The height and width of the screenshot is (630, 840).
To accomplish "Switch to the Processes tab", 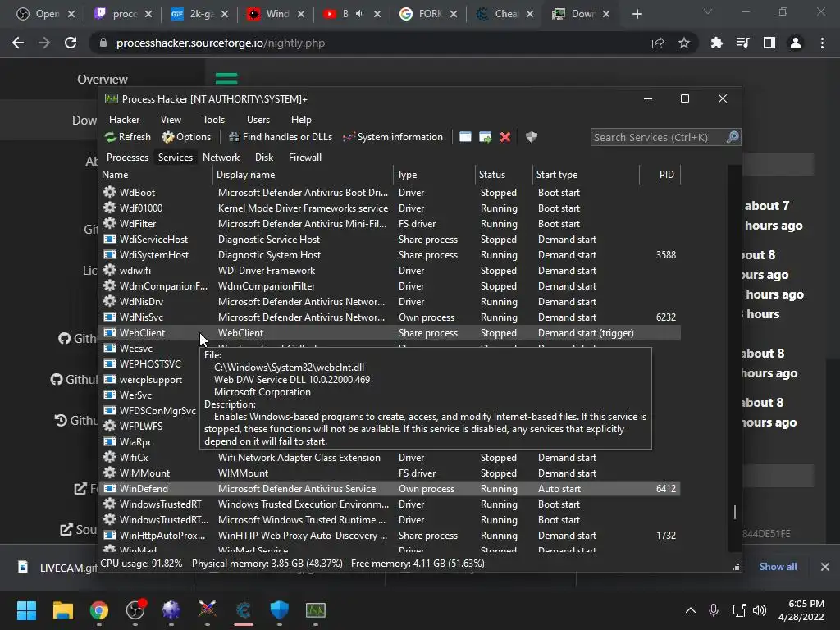I will tap(127, 157).
